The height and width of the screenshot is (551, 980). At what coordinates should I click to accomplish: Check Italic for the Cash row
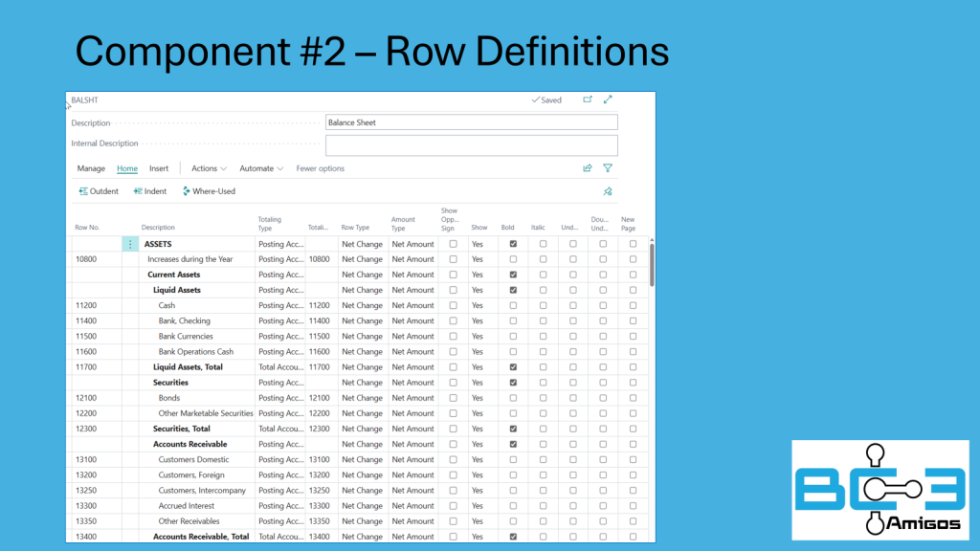point(543,306)
